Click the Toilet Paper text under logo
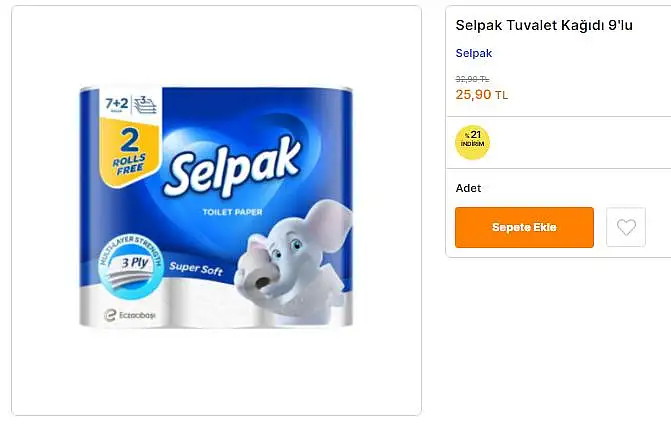The width and height of the screenshot is (671, 425). click(x=232, y=212)
